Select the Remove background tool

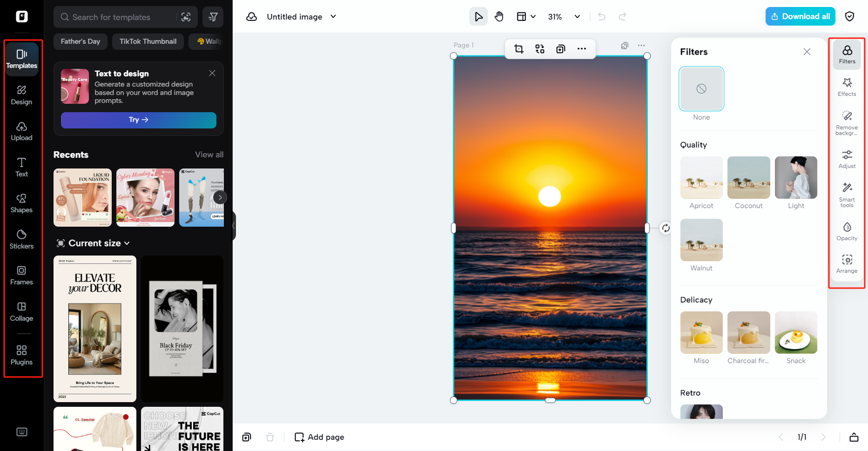847,122
